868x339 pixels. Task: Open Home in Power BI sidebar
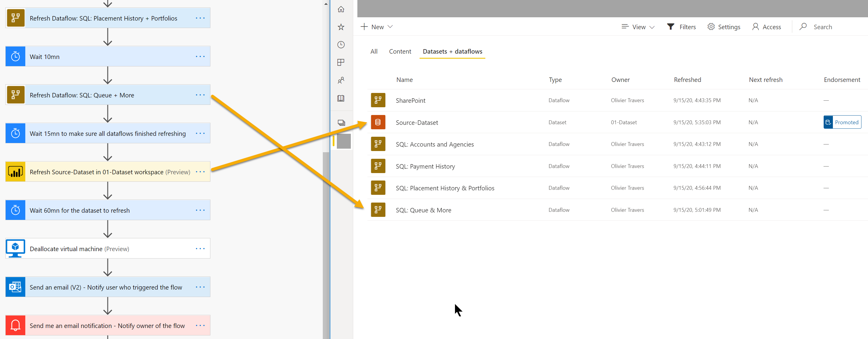pyautogui.click(x=341, y=9)
